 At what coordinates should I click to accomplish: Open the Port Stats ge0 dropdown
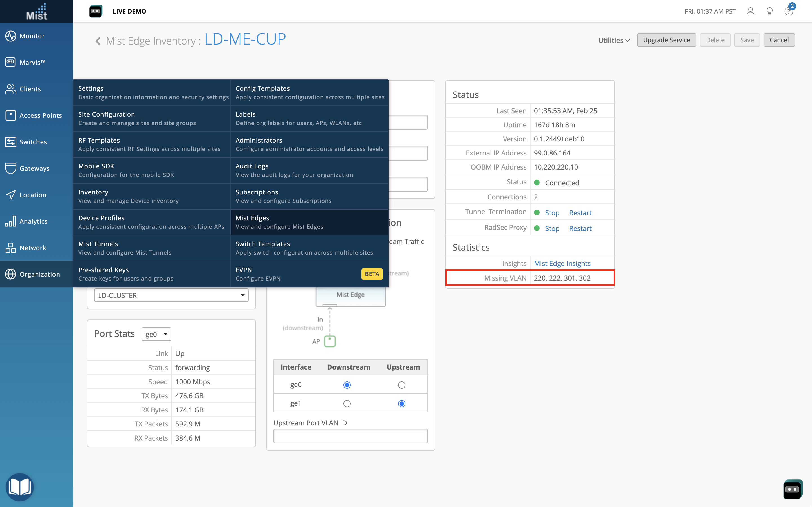[x=156, y=334]
